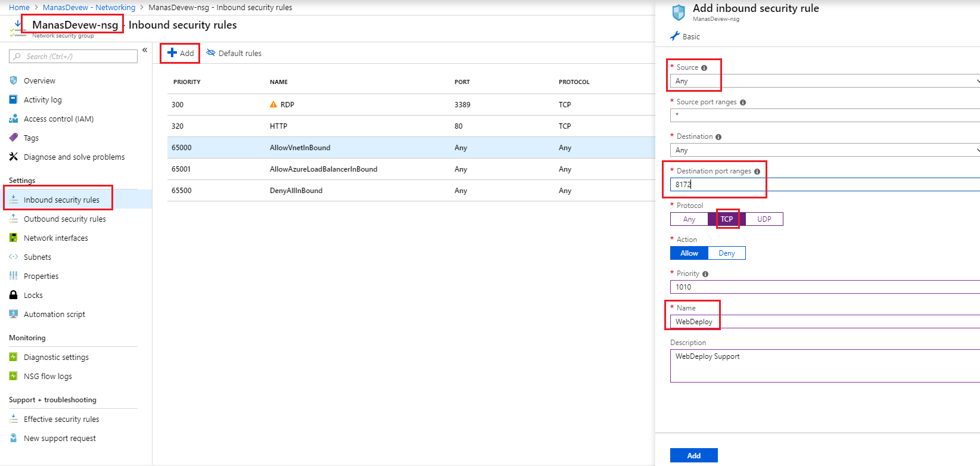Open Network interfaces menu item
This screenshot has height=466, width=980.
(56, 238)
